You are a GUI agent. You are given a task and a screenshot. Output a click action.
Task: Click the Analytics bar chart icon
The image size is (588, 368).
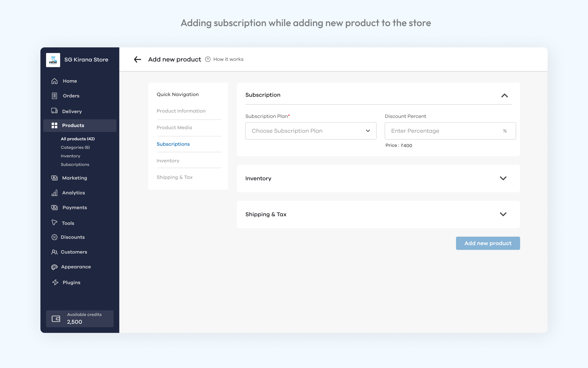tap(55, 193)
